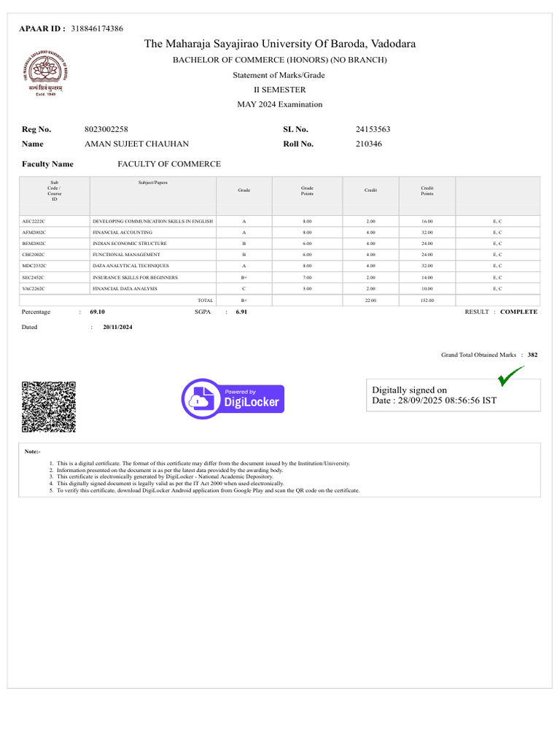The height and width of the screenshot is (747, 560).
Task: Click course code AEC2222C
Action: (x=34, y=222)
